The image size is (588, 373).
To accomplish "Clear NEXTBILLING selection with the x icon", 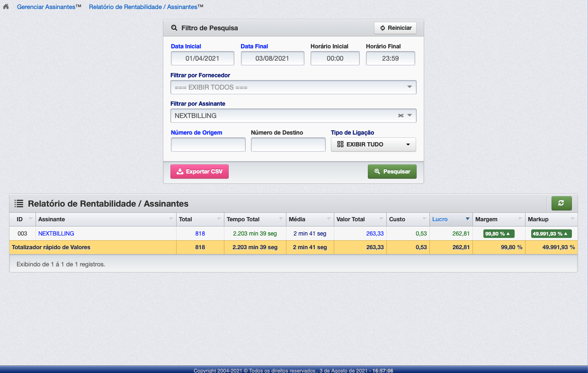I will click(x=401, y=116).
